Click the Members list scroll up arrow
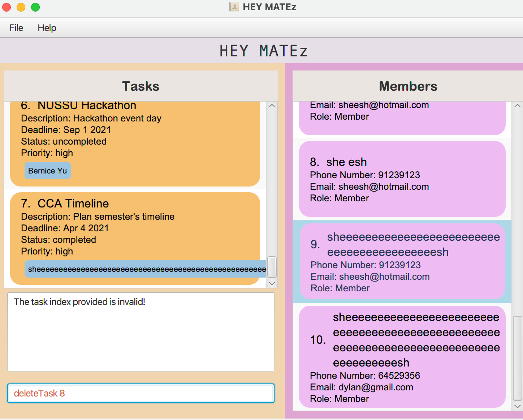The height and width of the screenshot is (420, 523). (x=517, y=106)
